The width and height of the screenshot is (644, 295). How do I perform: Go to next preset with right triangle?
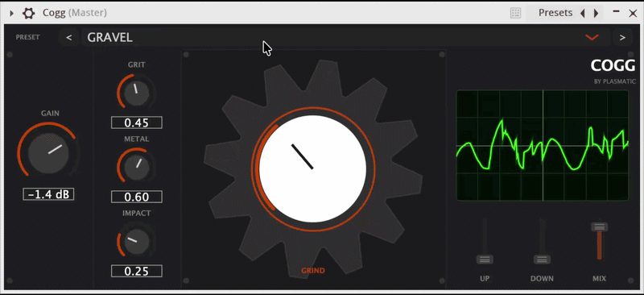[x=596, y=13]
